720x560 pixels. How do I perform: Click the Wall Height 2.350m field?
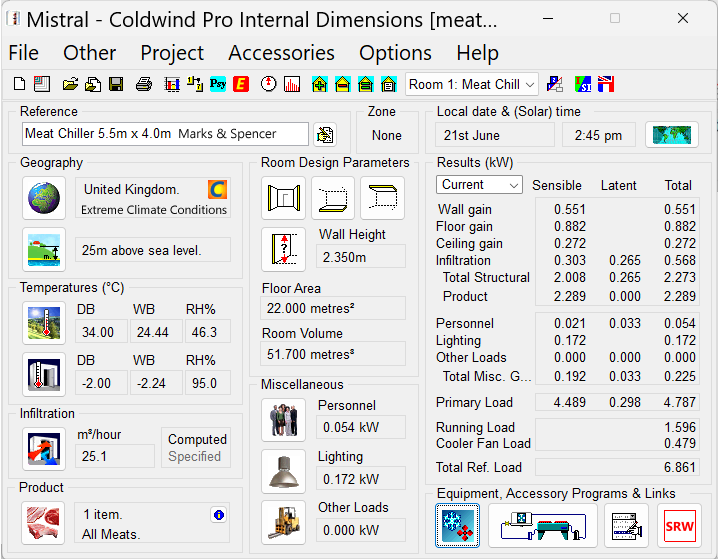tap(361, 257)
